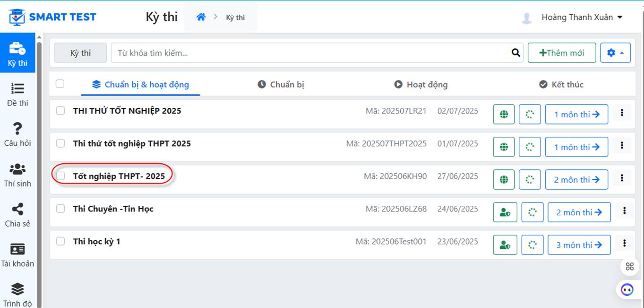Click the Kỳ thi breadcrumb item
This screenshot has width=644, height=308.
(x=235, y=18)
